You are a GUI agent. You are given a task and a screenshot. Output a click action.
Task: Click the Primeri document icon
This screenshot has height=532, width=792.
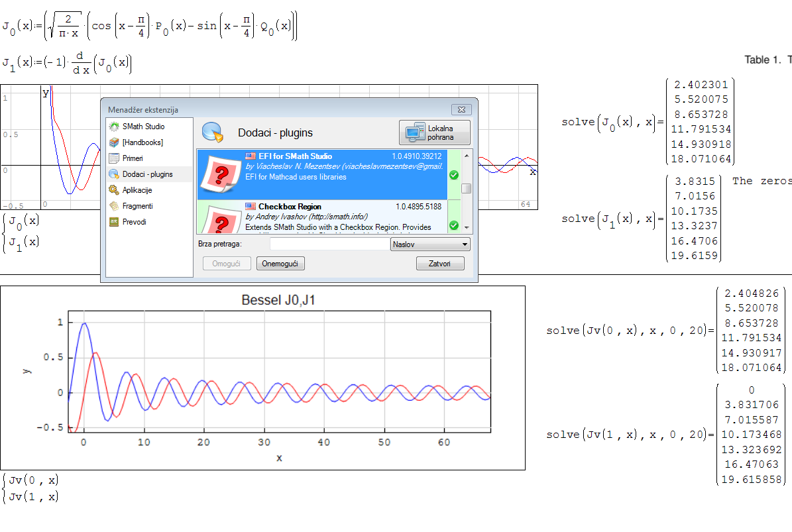pos(114,158)
